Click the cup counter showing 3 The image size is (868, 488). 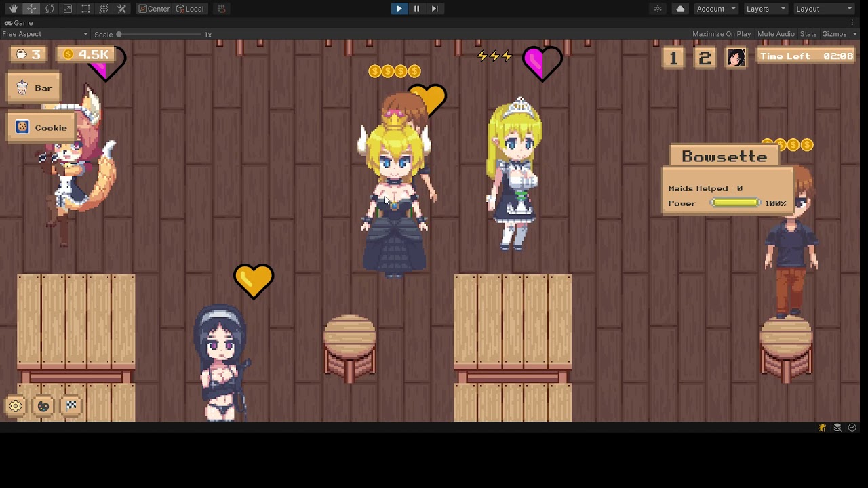(x=28, y=54)
